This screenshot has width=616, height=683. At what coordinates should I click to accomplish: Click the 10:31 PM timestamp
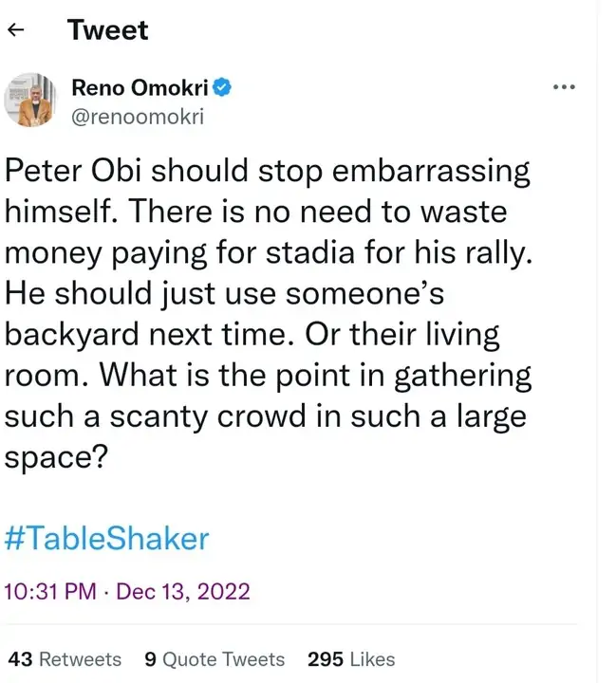point(49,592)
